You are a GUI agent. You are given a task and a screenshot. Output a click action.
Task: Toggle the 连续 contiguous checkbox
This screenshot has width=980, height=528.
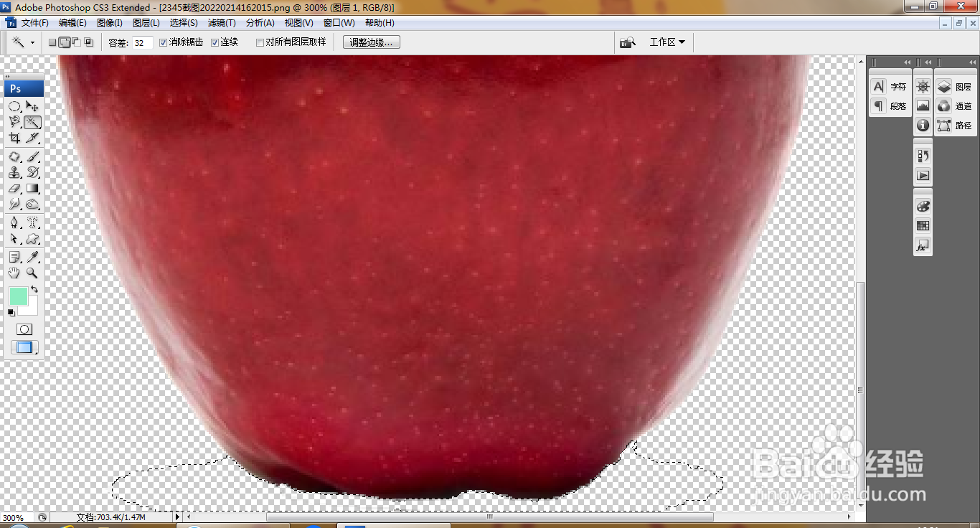[x=215, y=42]
